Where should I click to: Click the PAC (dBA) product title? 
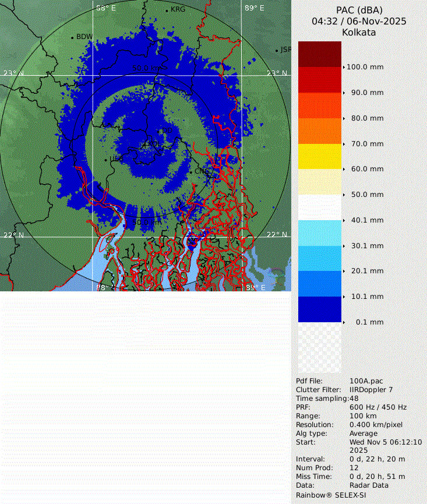point(359,10)
